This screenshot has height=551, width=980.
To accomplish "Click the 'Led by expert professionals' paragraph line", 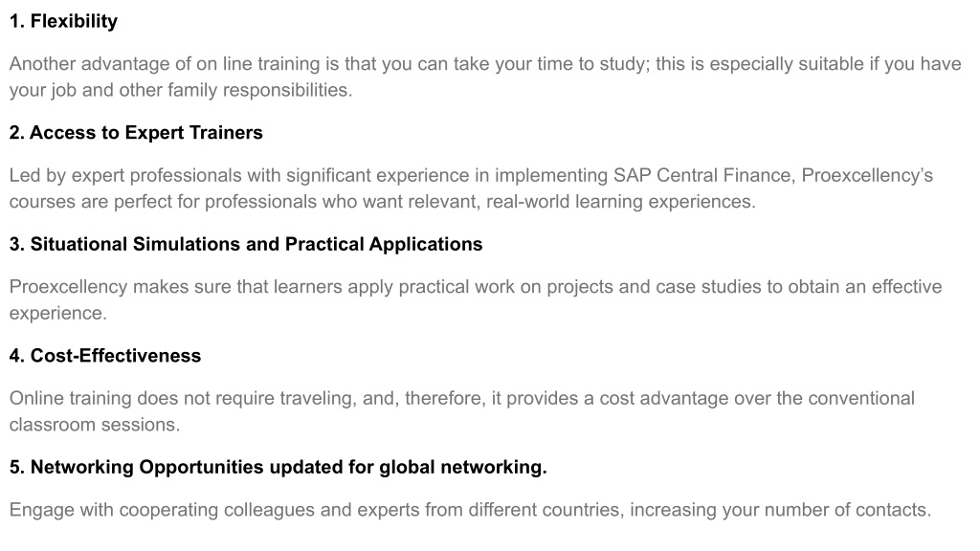I will click(x=471, y=176).
